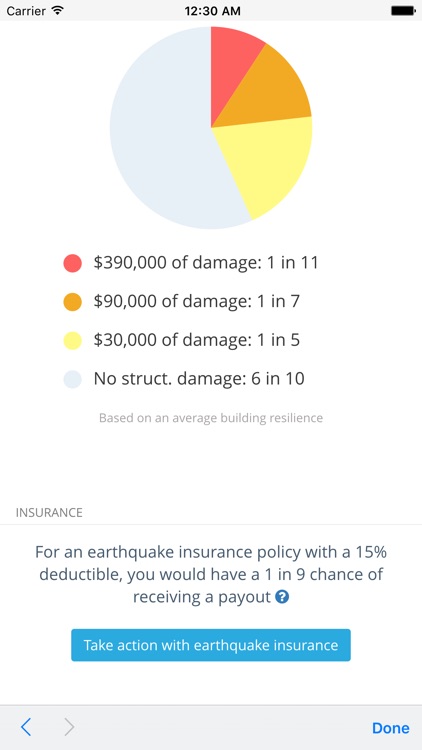Tap the status bar clock
The image size is (422, 750).
coord(211,11)
